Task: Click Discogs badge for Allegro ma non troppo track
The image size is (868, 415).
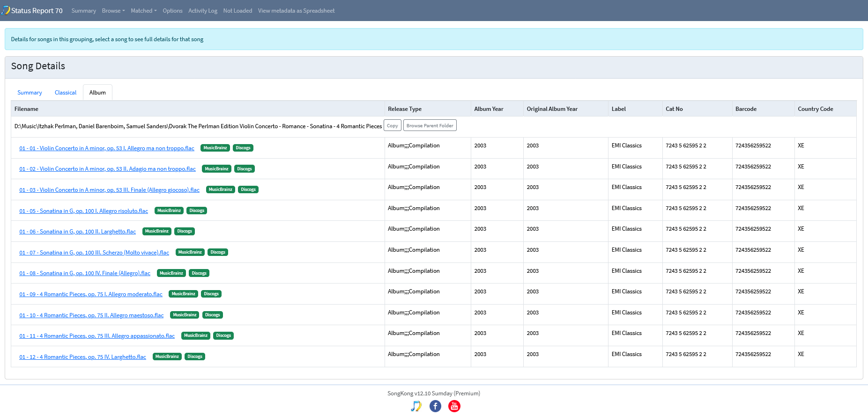Action: (243, 148)
